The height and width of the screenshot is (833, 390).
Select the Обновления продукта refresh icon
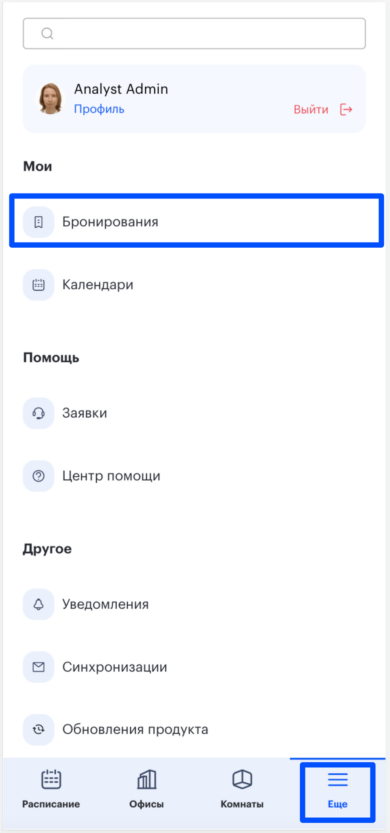[x=38, y=729]
